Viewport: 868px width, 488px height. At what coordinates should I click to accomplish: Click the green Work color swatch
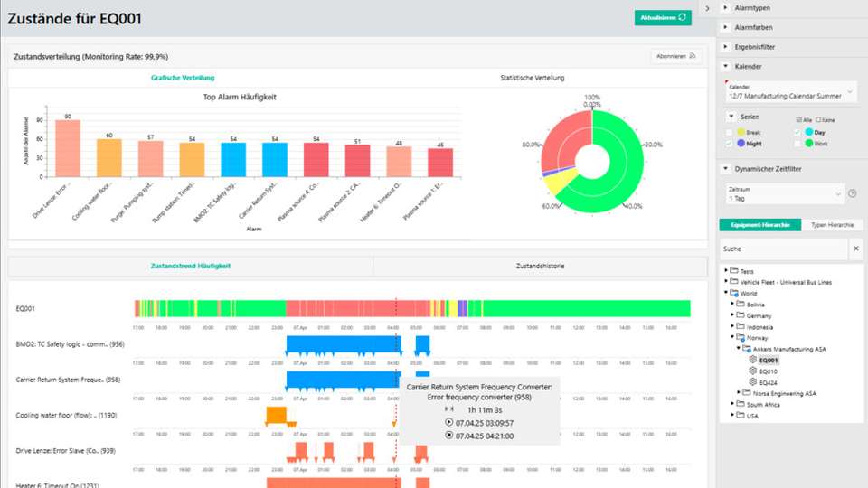[x=808, y=144]
